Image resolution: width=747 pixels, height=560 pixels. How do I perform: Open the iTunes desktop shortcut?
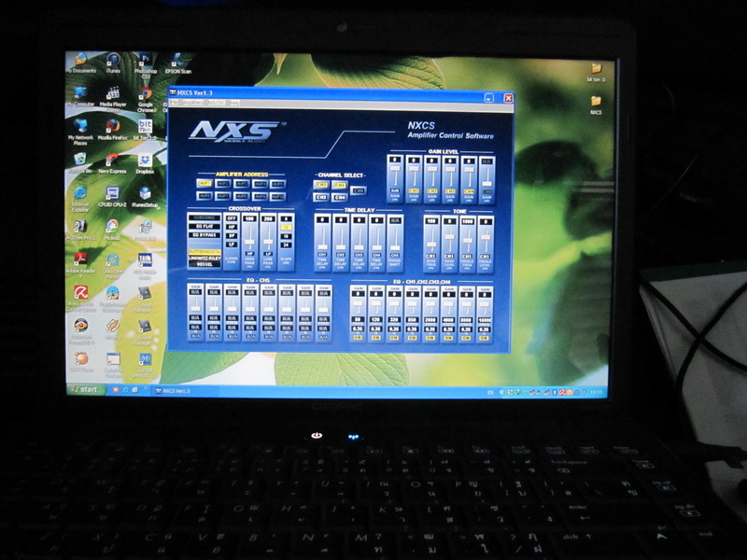113,63
